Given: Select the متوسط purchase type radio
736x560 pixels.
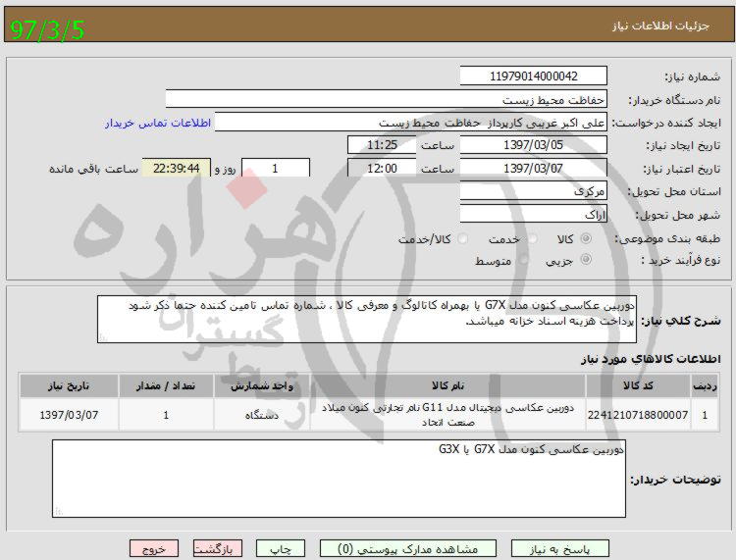Looking at the screenshot, I should pos(523,259).
